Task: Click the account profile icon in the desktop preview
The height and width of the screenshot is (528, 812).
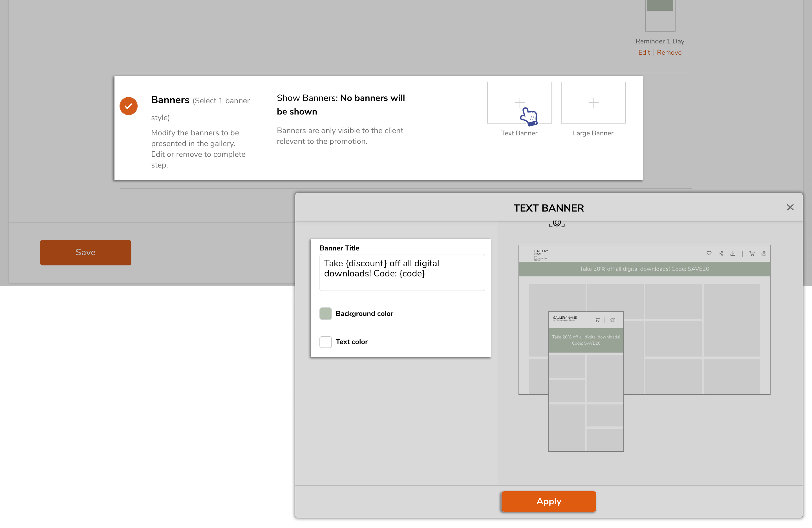Action: pyautogui.click(x=764, y=253)
